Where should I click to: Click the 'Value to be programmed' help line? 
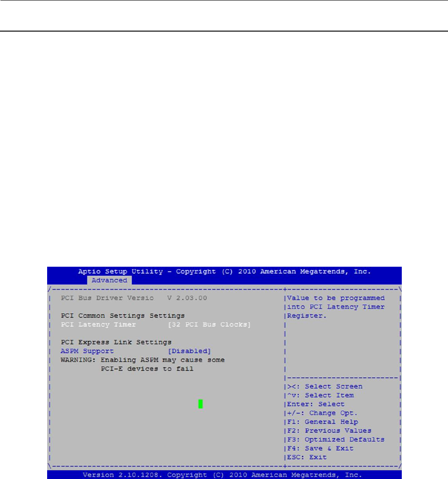point(336,298)
